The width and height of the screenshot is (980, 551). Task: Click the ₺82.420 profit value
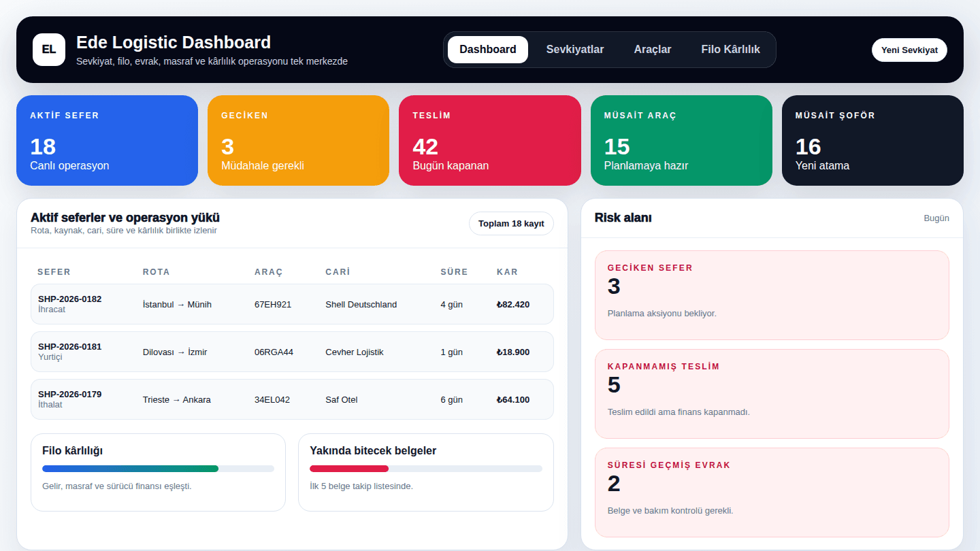[x=513, y=304]
